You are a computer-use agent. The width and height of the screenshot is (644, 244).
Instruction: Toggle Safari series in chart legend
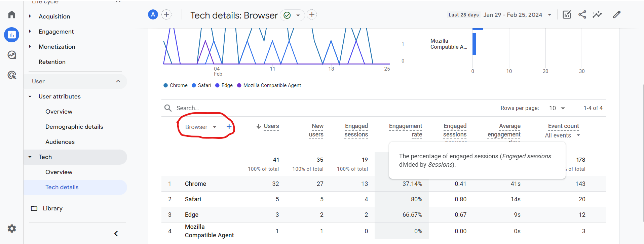(x=201, y=85)
